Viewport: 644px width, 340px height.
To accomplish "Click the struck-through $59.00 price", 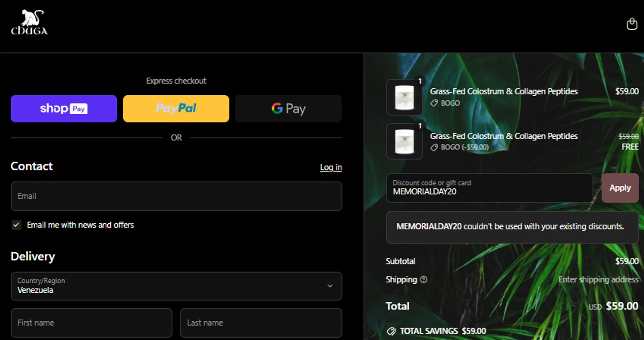I will [x=629, y=136].
